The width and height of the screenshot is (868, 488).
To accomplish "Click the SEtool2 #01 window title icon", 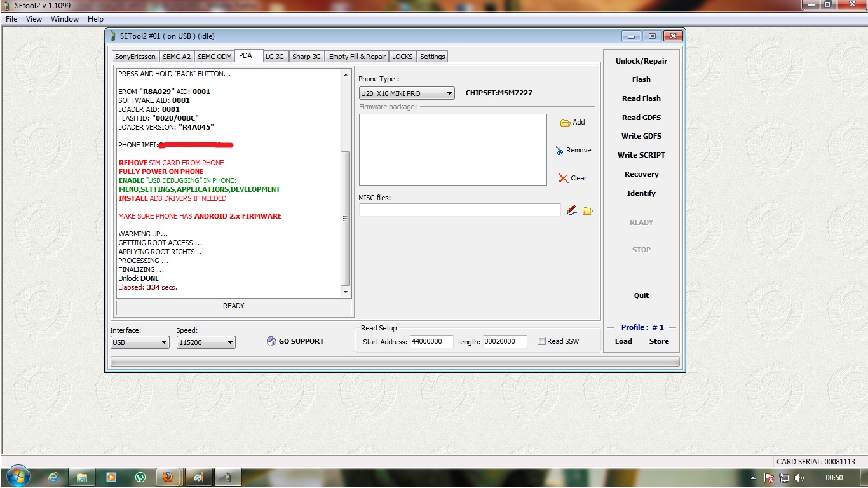I will (113, 36).
